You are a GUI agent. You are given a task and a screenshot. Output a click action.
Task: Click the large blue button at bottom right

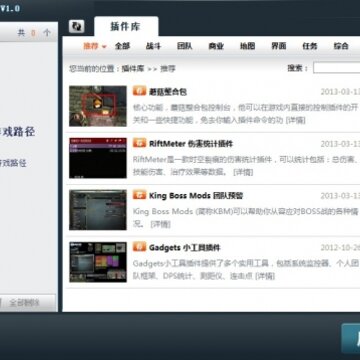[351, 338]
